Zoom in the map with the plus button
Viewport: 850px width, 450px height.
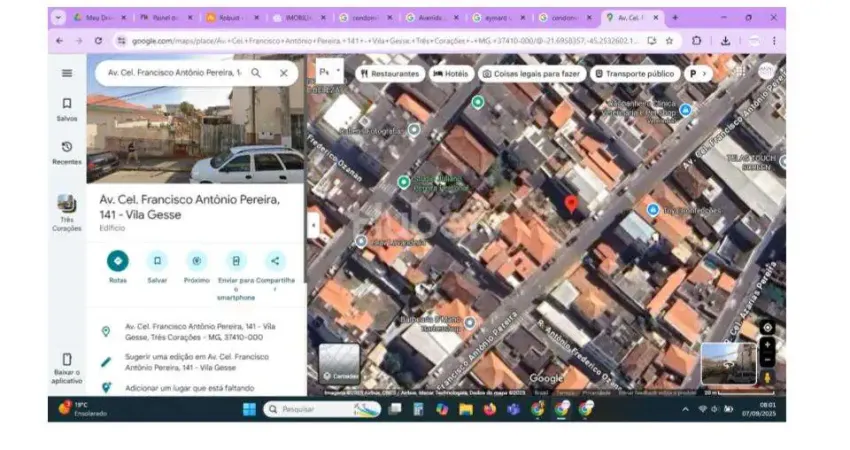click(x=768, y=345)
